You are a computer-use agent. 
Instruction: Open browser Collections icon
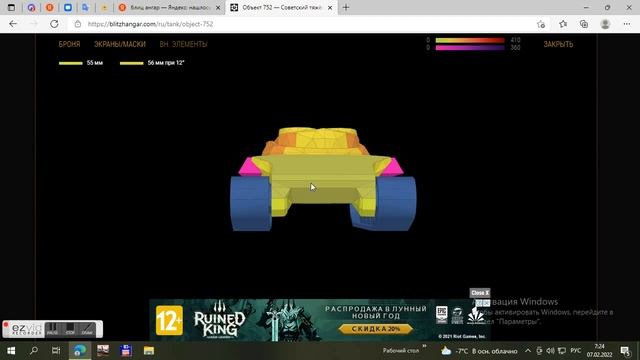(x=584, y=24)
